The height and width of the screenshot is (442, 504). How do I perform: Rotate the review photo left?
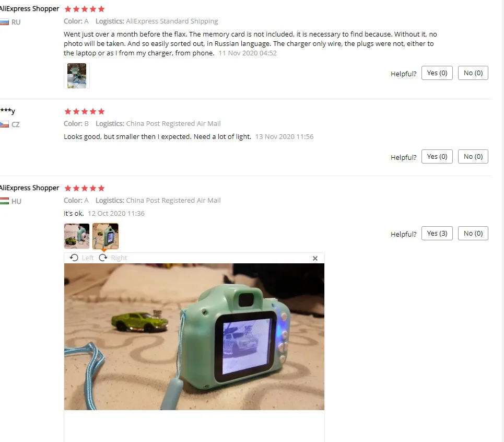coord(81,258)
